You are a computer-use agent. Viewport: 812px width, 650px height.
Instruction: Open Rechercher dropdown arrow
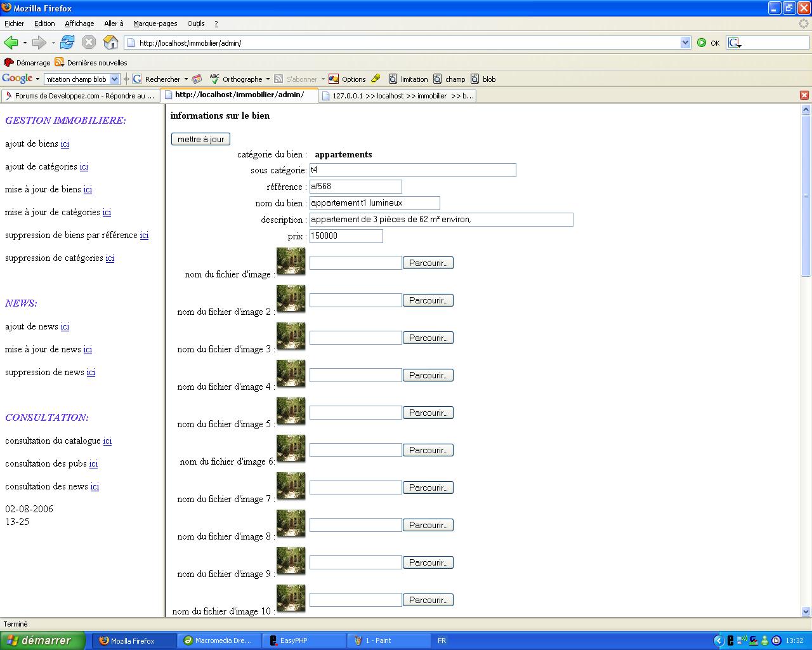point(186,79)
